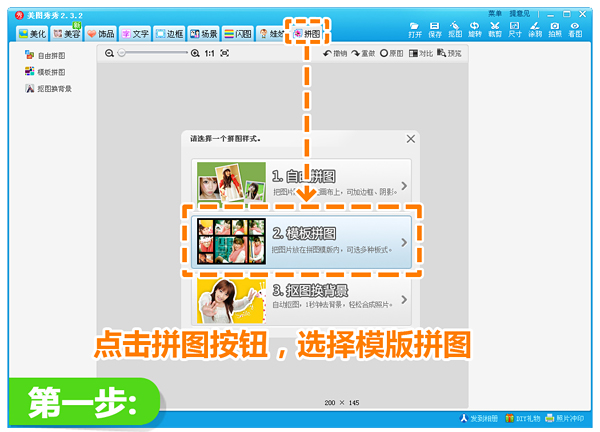Screen dimensions: 600x432
Task: Click the 旋转 (Rotate) tool icon
Action: point(475,28)
